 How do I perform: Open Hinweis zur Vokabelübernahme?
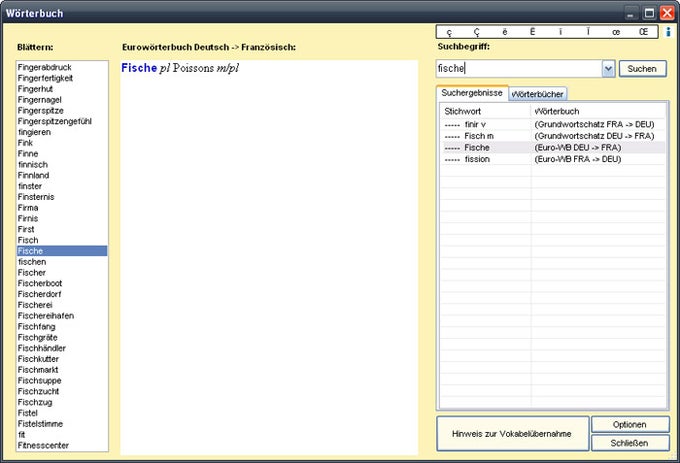512,434
